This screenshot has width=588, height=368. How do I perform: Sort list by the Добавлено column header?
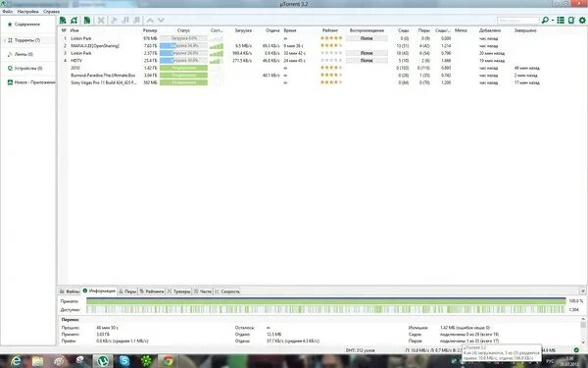pyautogui.click(x=490, y=30)
